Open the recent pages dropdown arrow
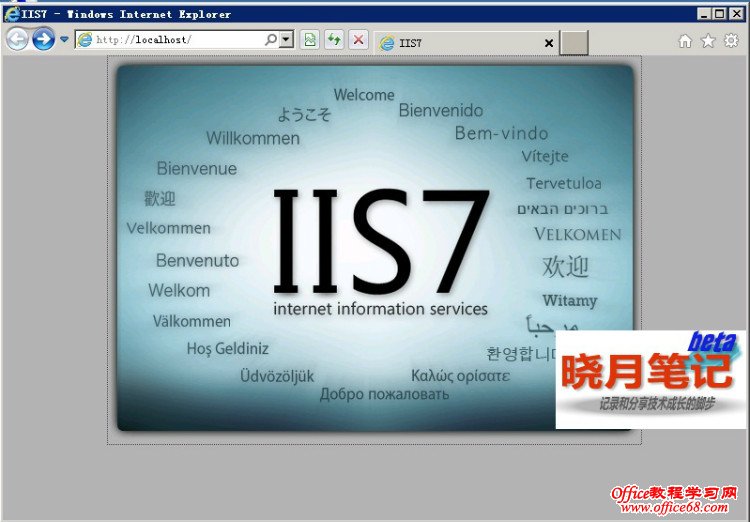Image resolution: width=750 pixels, height=522 pixels. click(x=64, y=39)
